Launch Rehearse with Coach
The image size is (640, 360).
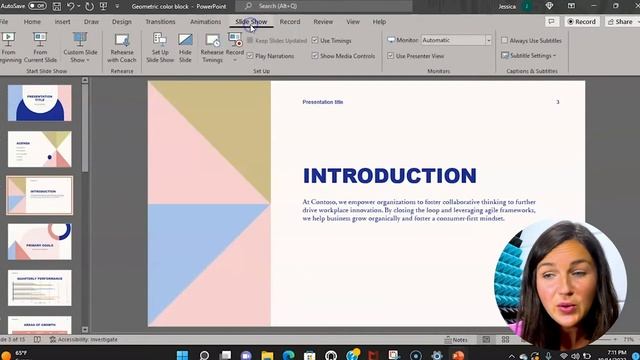[122, 47]
